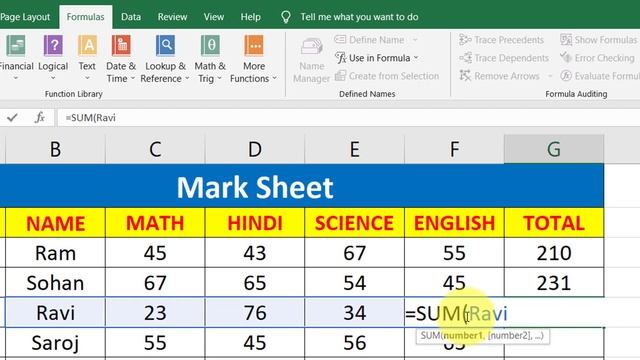This screenshot has height=360, width=640.
Task: Click the Tell me what you want to do box
Action: point(359,17)
